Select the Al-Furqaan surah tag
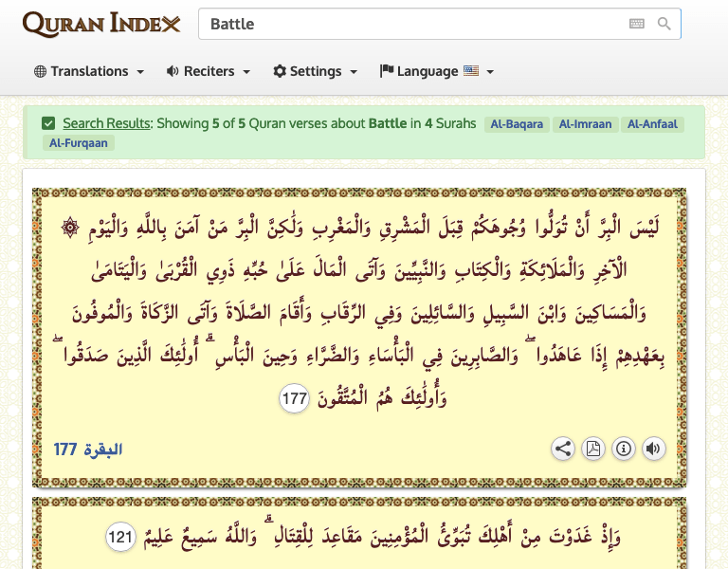Screen dimensions: 728x569 point(78,143)
